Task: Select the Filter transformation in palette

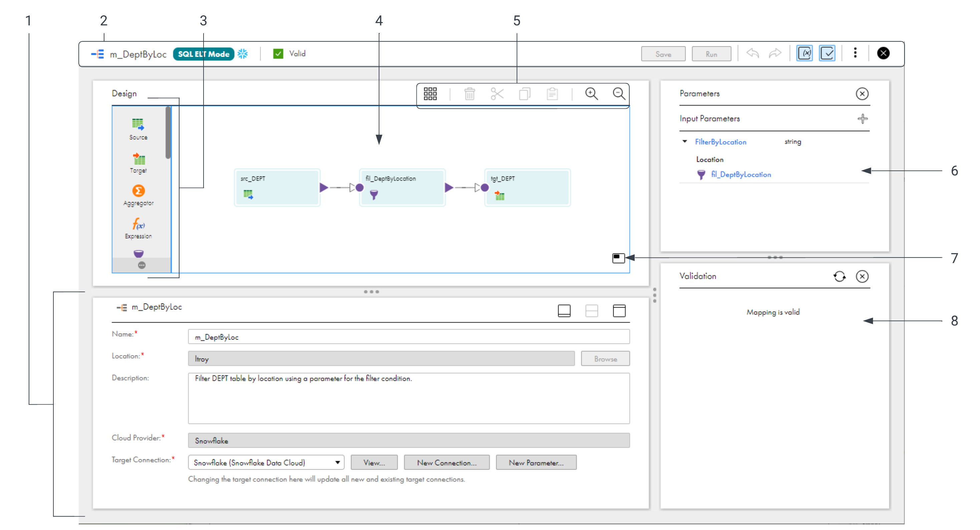Action: 138,253
